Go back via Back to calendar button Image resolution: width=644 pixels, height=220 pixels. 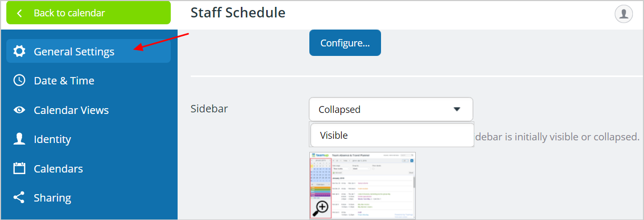[89, 13]
